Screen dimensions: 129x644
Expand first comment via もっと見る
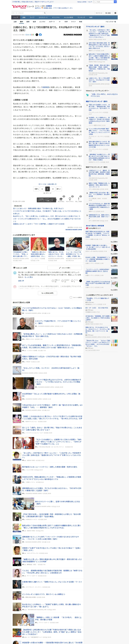tap(29, 277)
